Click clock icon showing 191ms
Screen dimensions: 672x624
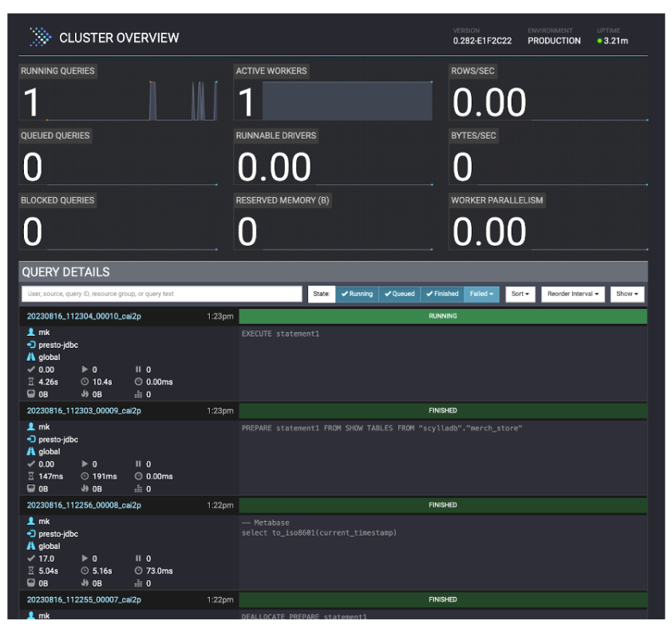[x=85, y=476]
